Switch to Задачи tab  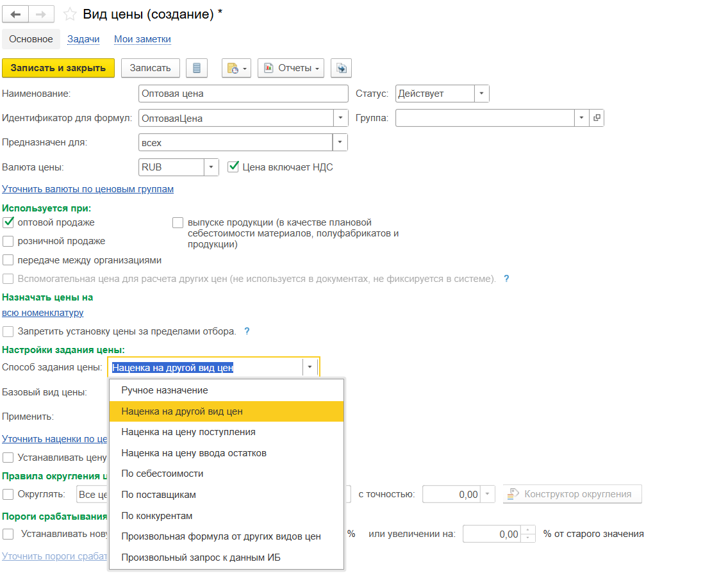(83, 39)
